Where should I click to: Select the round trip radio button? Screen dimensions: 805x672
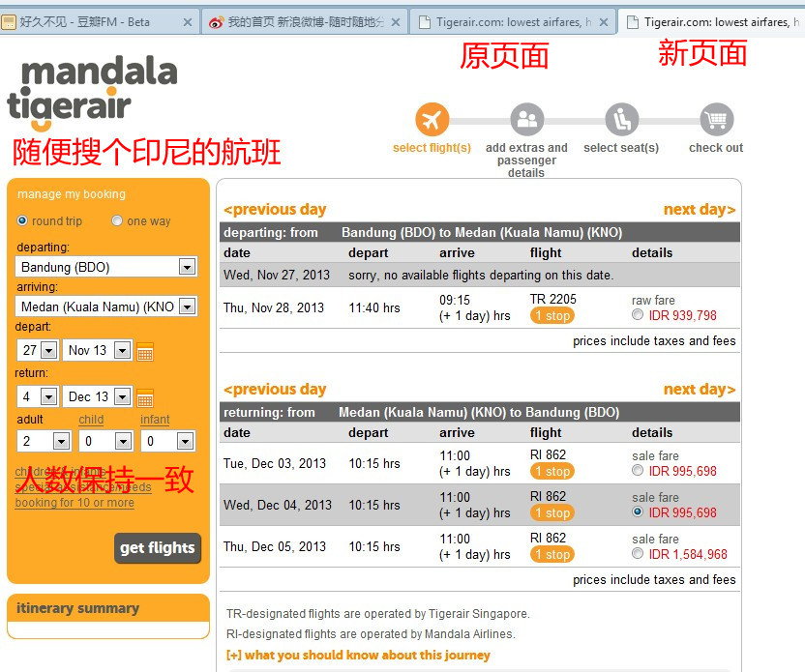pos(22,220)
